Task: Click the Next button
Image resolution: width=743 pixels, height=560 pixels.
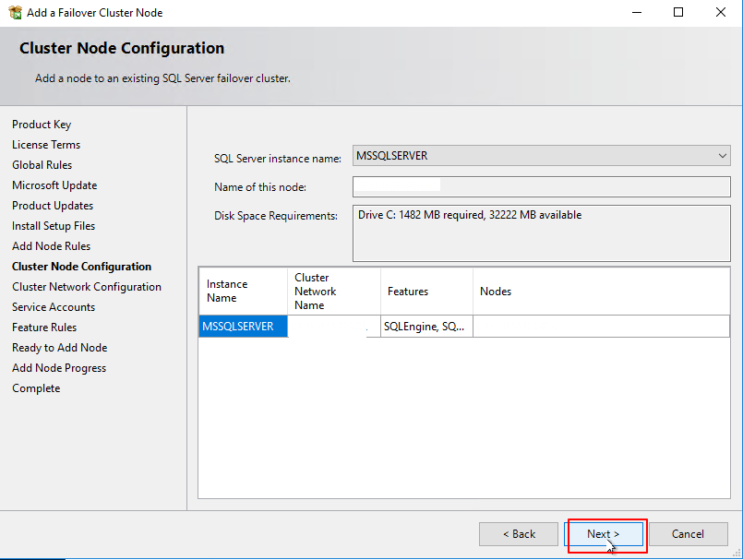Action: 605,534
